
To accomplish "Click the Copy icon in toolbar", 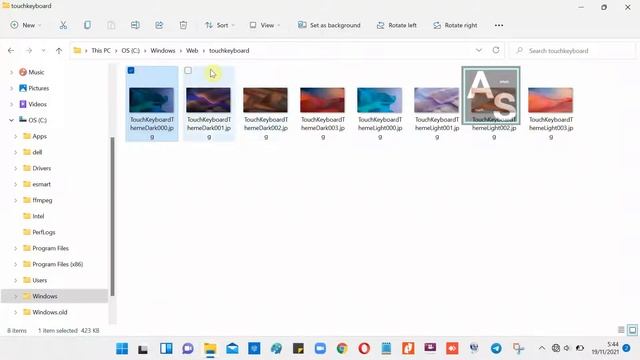I will (87, 25).
